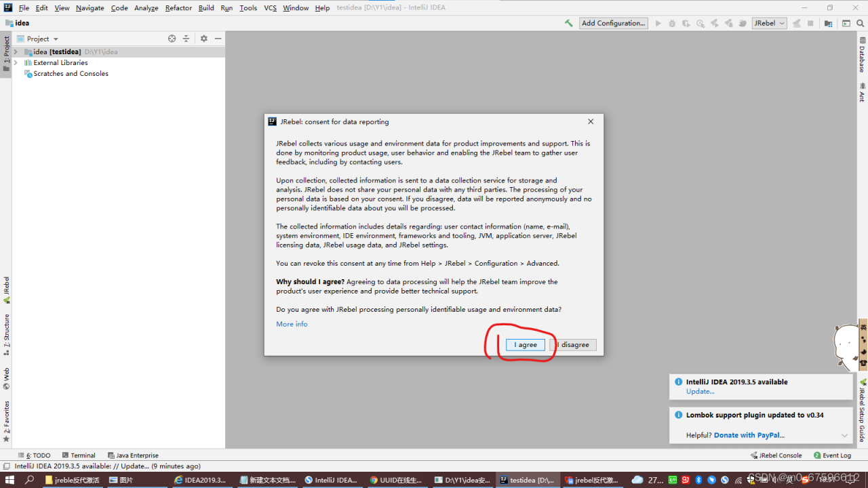The width and height of the screenshot is (868, 488).
Task: Switch to UUID Chrome taskbar window
Action: (397, 480)
